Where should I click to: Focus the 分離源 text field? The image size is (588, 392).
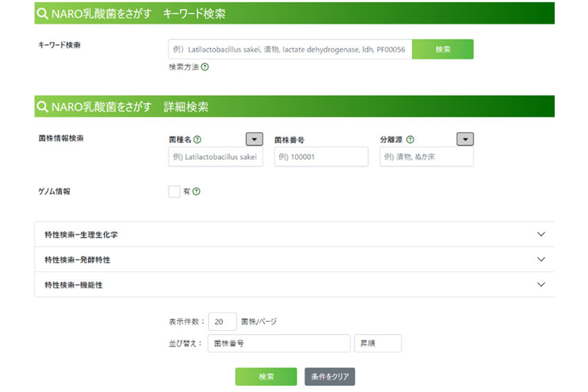(x=427, y=157)
